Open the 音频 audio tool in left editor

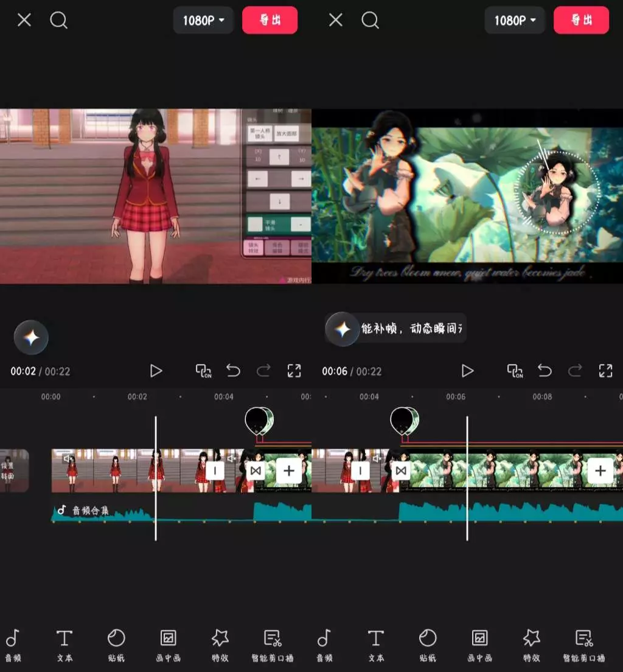(13, 645)
